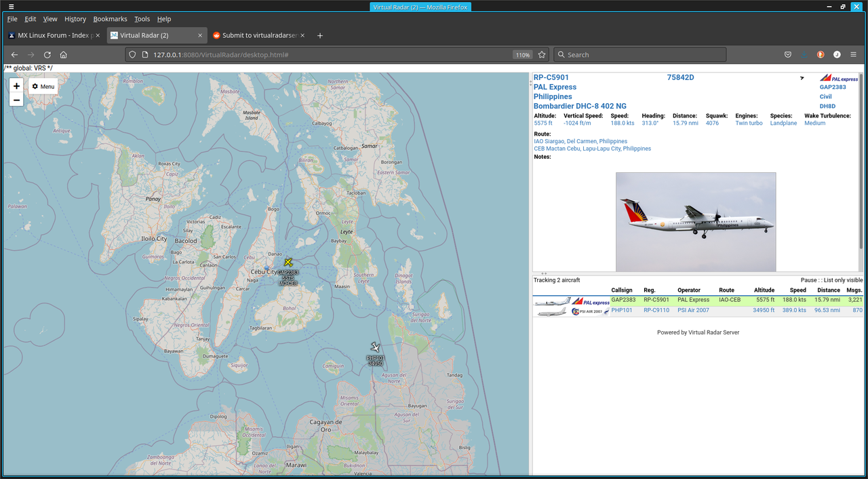Reload the Virtual Radar page
The image size is (868, 479).
click(x=47, y=55)
